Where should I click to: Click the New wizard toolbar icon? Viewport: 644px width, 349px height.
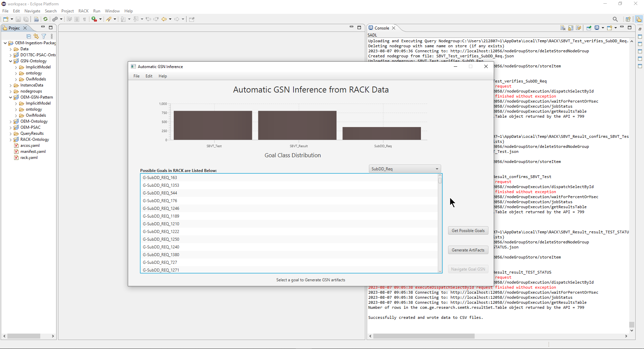[x=6, y=19]
